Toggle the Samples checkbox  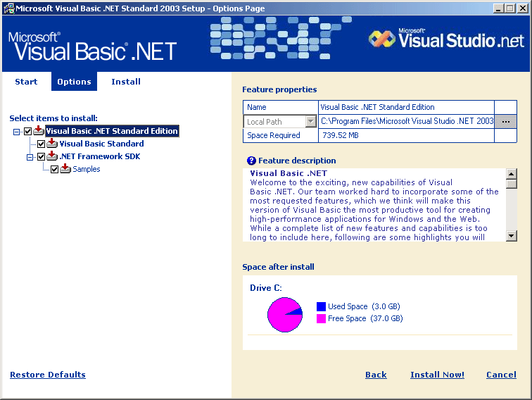coord(55,169)
